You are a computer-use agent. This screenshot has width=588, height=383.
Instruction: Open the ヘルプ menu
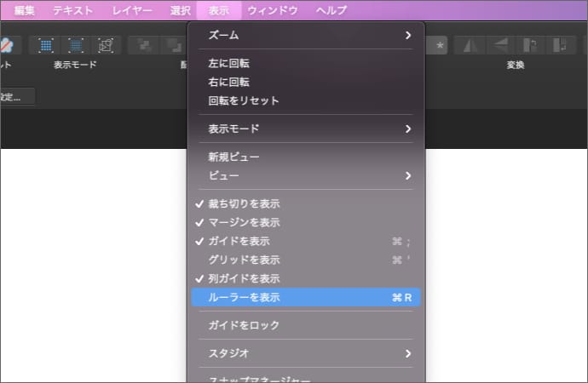tap(331, 10)
